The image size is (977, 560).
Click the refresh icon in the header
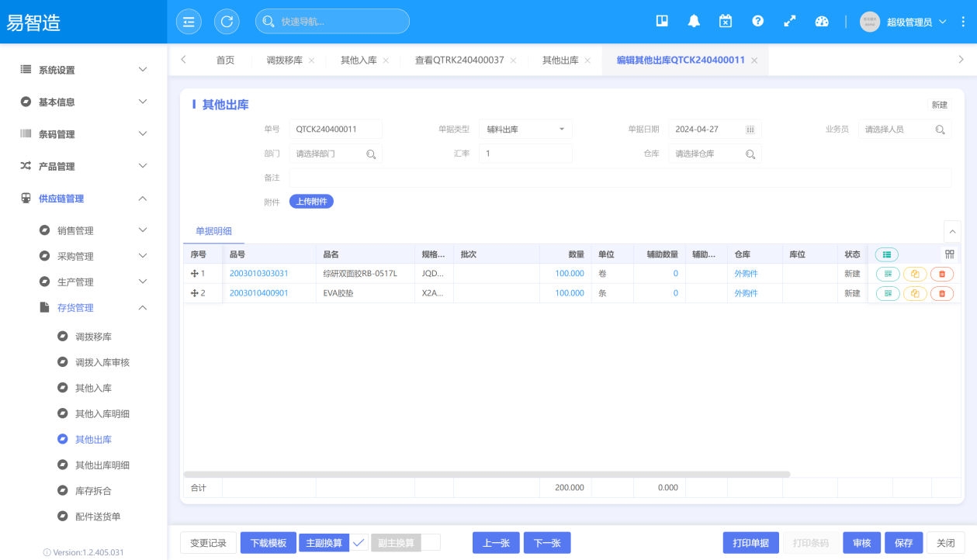[227, 22]
